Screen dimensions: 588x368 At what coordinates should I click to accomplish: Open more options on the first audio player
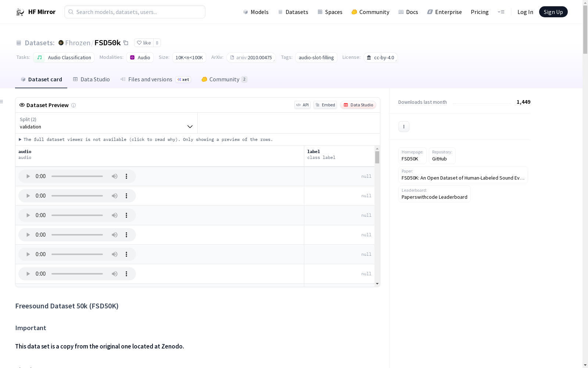coord(126,176)
